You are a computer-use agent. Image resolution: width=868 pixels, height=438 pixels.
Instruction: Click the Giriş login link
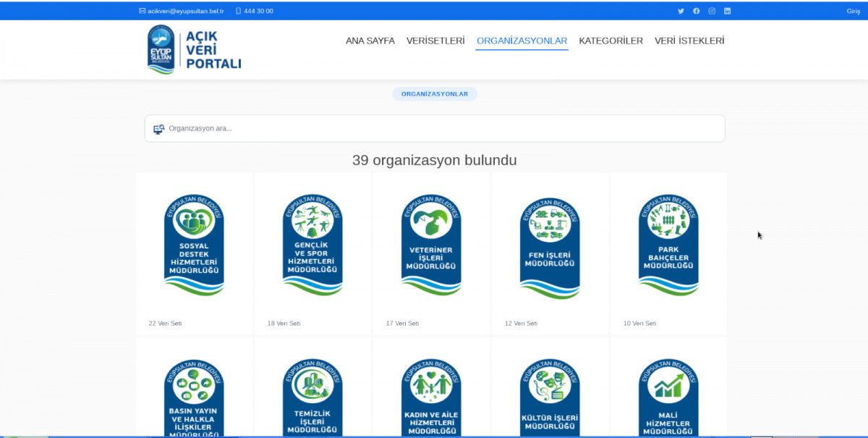[x=854, y=11]
